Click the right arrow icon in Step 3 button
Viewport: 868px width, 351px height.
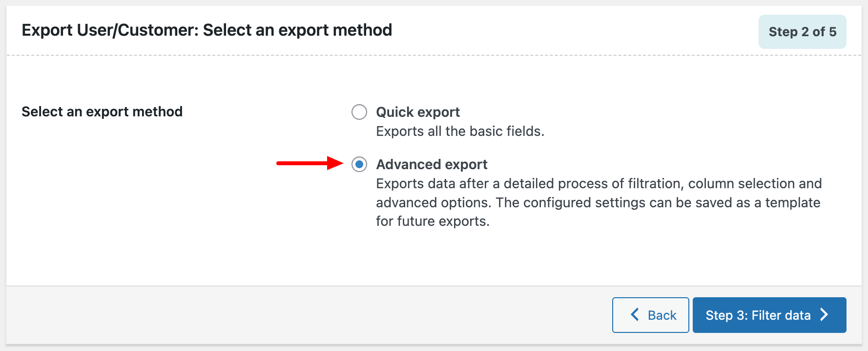(x=824, y=315)
